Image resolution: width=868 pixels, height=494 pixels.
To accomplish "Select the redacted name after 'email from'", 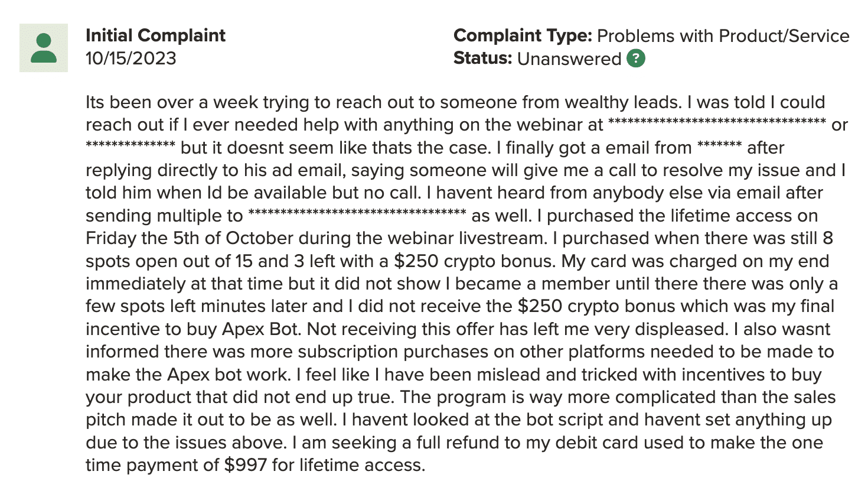I will [719, 145].
